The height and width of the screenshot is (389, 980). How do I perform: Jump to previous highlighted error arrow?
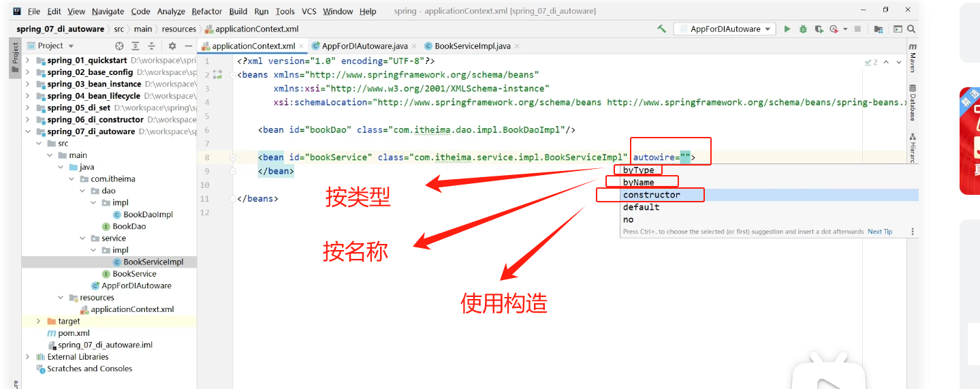point(887,62)
